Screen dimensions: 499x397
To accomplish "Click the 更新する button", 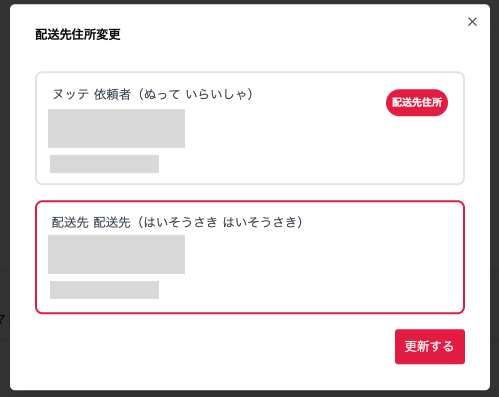I will point(430,346).
